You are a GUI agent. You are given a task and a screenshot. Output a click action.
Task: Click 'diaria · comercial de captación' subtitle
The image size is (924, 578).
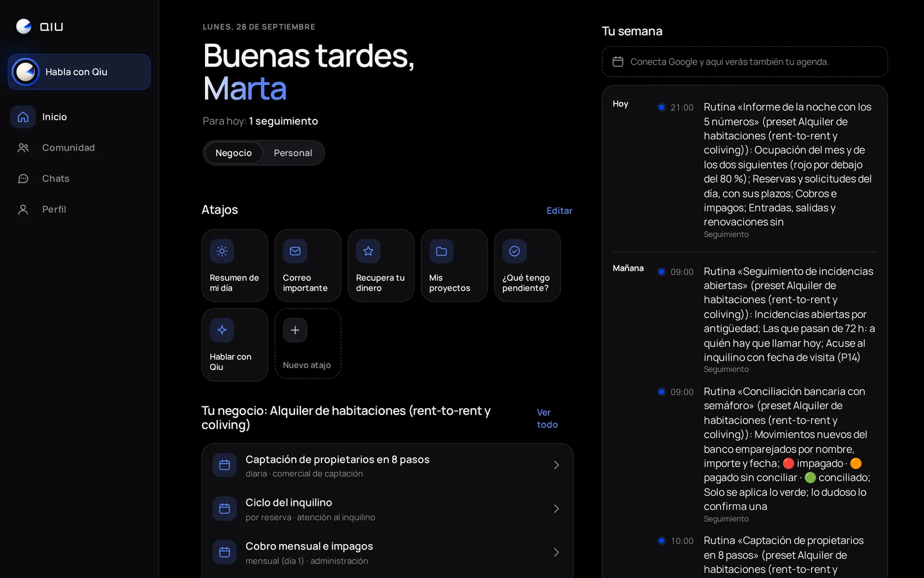(x=304, y=474)
